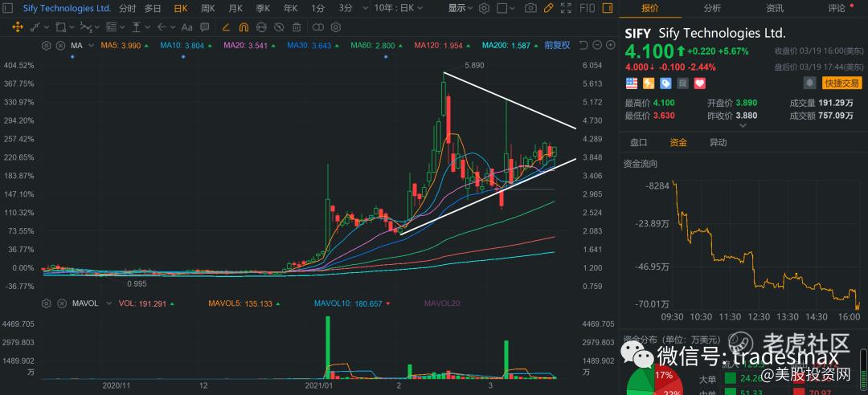Open the 显示 display dropdown
This screenshot has height=395, width=868.
(x=461, y=8)
